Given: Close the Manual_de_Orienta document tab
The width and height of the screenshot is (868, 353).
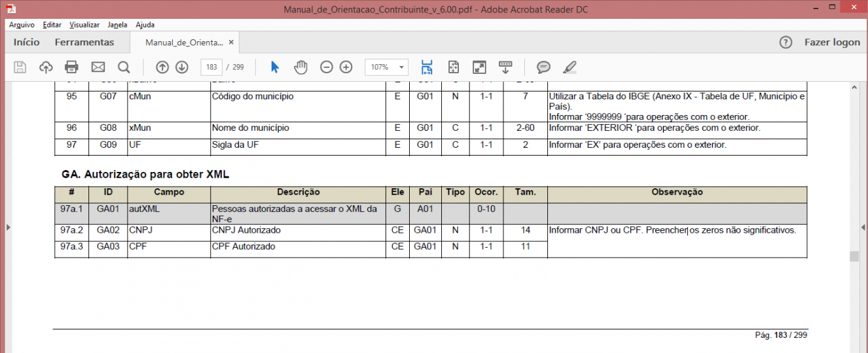Looking at the screenshot, I should (231, 42).
